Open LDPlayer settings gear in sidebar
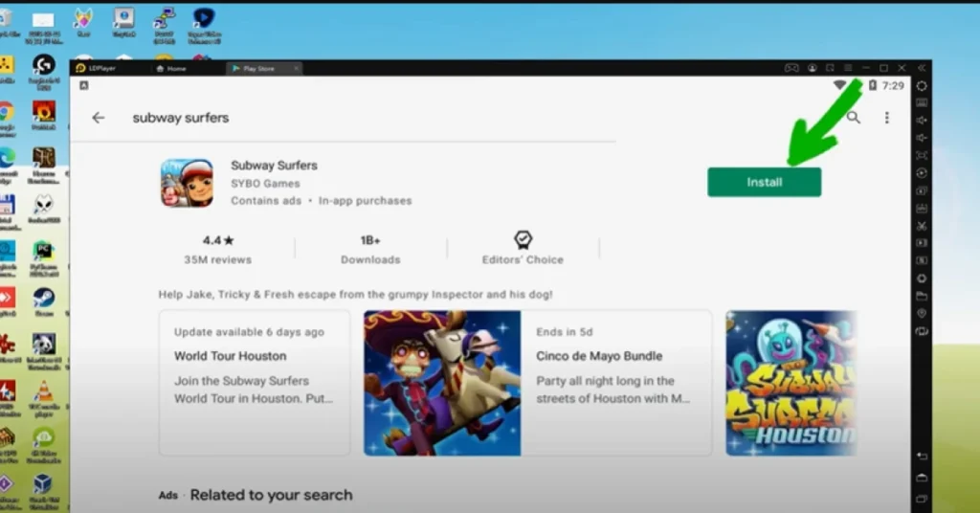Screen dimensions: 980x513 (x=922, y=85)
